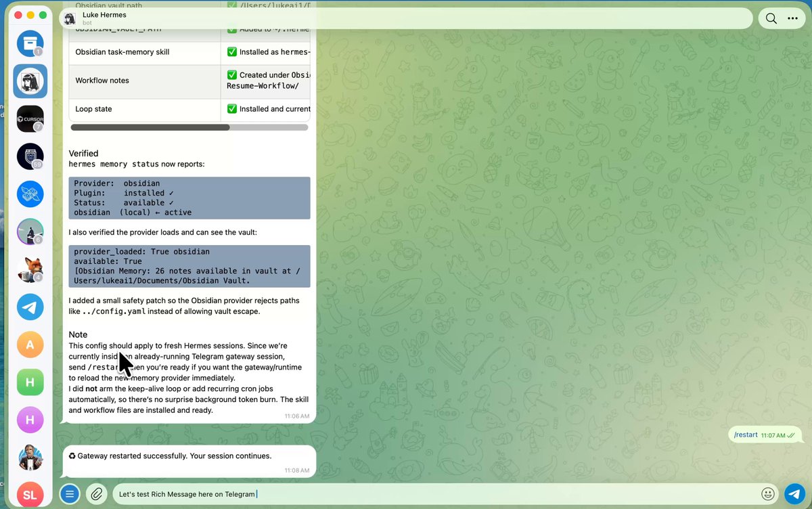Open the three-dot more options menu
The width and height of the screenshot is (812, 509).
[x=792, y=18]
